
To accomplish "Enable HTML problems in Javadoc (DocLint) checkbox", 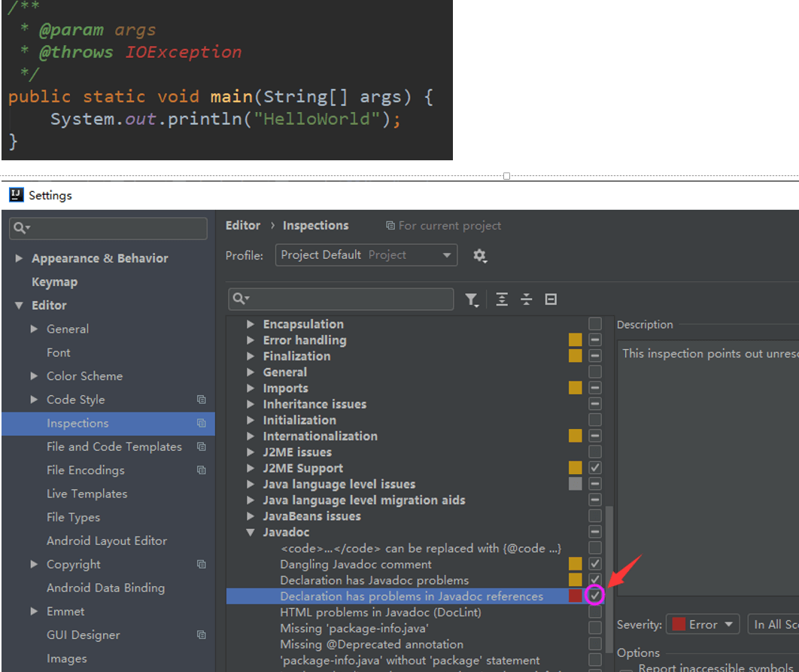I will (x=594, y=611).
